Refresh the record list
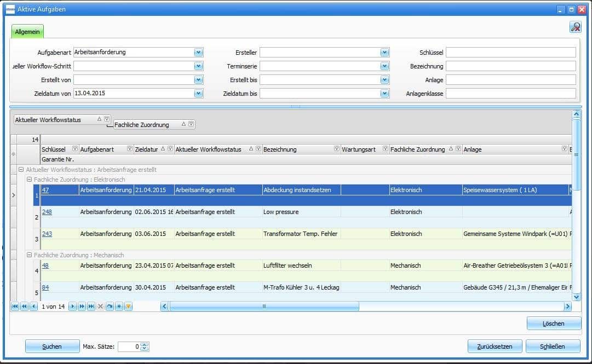The width and height of the screenshot is (592, 364). coord(110,307)
